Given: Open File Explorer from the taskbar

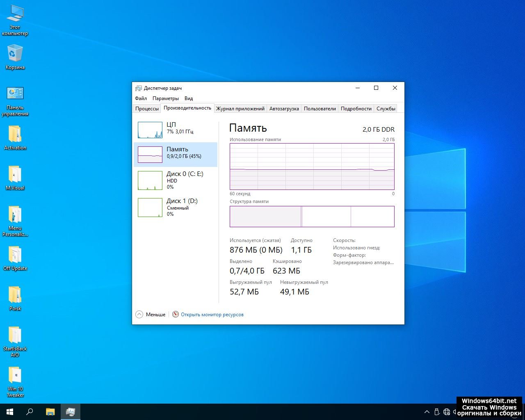Looking at the screenshot, I should pos(50,412).
